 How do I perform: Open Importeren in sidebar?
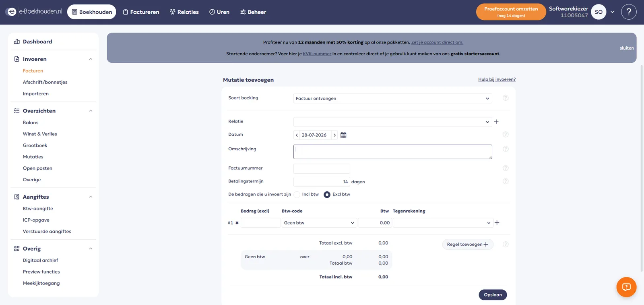coord(36,94)
